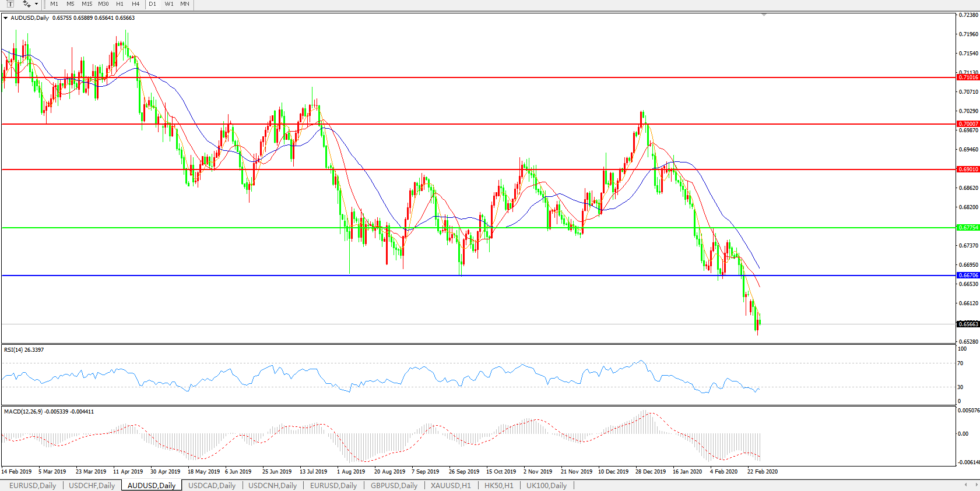Click the gray chart shift marker triangle

pos(764,15)
